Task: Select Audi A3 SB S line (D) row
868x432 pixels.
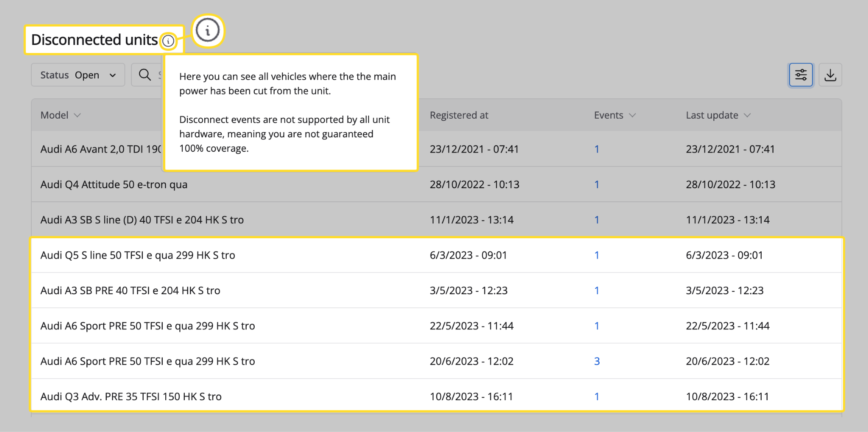Action: point(437,220)
